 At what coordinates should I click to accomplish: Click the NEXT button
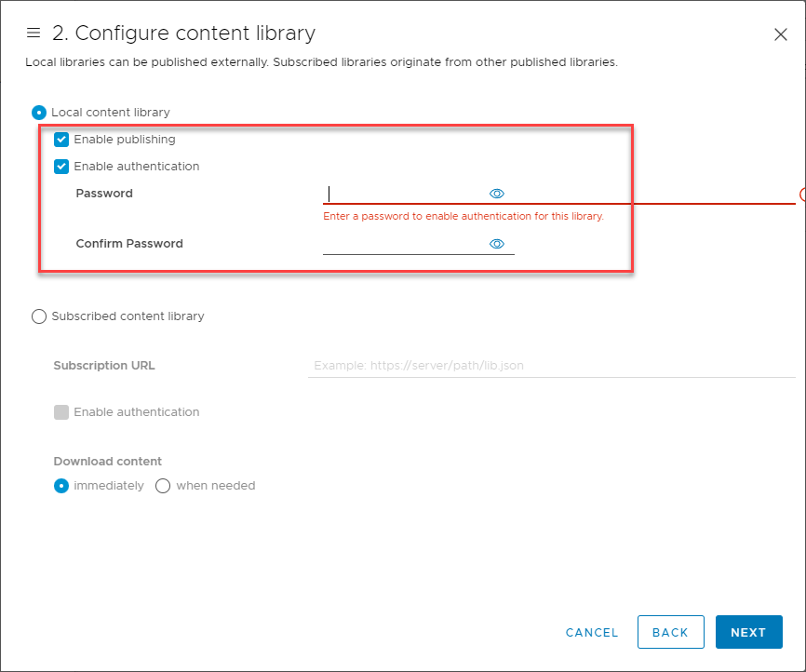pos(748,632)
